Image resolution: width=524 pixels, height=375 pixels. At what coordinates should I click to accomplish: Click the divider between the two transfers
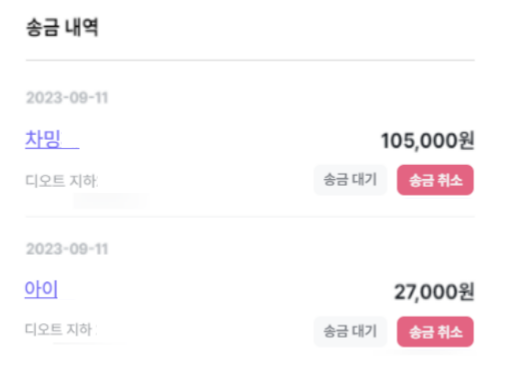click(x=250, y=217)
